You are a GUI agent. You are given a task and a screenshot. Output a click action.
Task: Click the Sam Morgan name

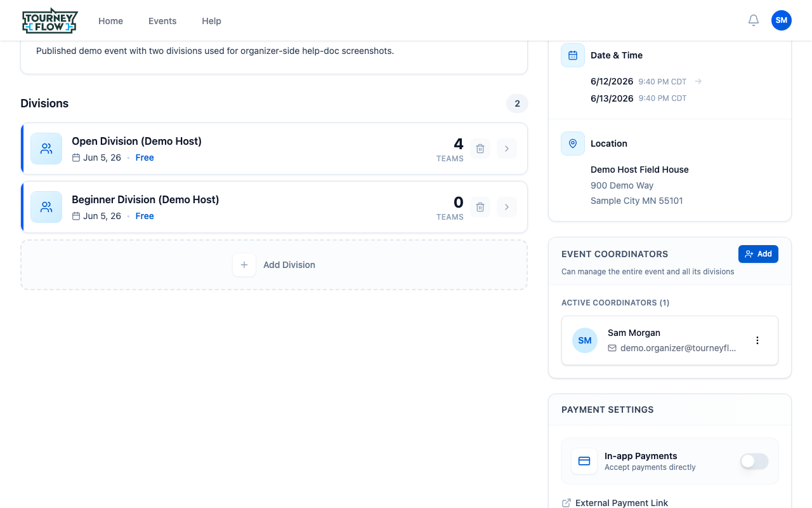[634, 333]
